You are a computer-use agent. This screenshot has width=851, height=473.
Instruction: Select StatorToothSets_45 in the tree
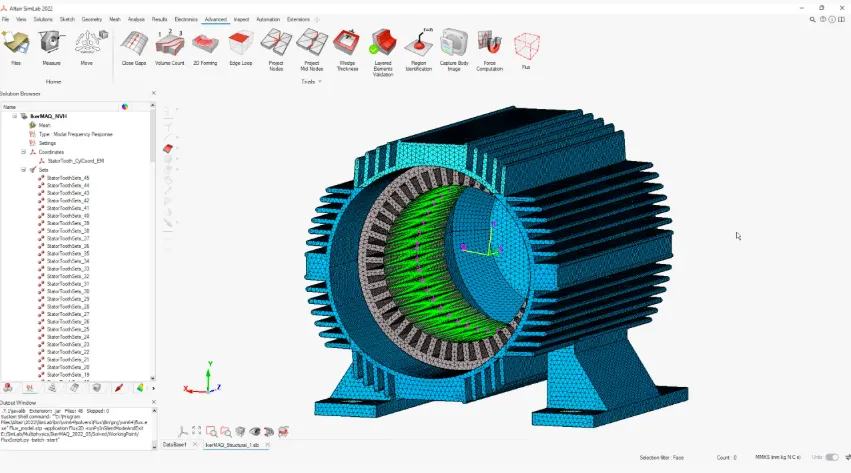click(x=68, y=178)
